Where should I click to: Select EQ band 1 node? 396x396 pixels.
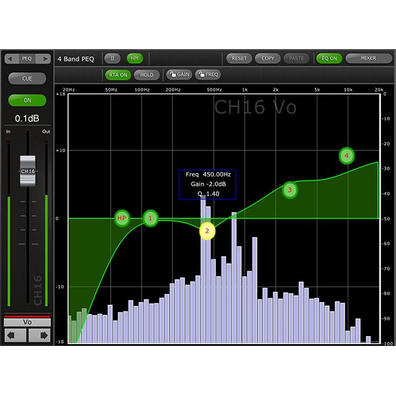[x=150, y=218]
